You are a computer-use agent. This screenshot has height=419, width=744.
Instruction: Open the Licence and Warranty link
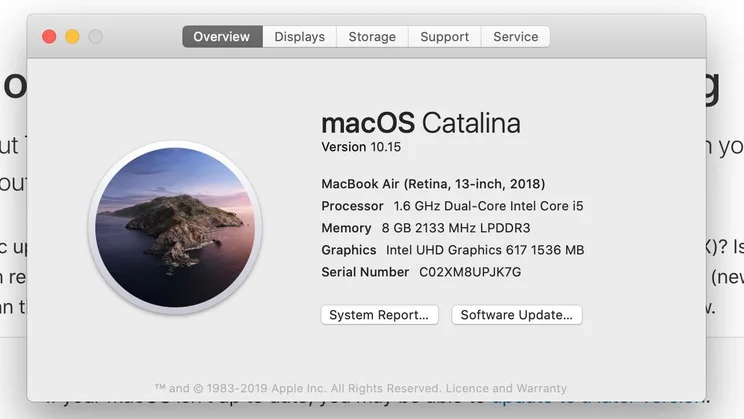[506, 389]
